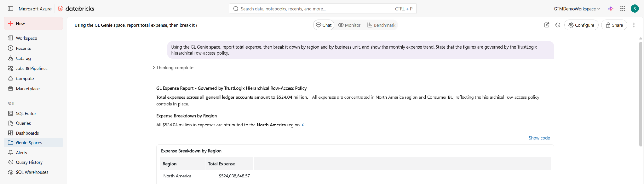Start a new chat with edit icon
This screenshot has width=644, height=184.
pos(547,25)
